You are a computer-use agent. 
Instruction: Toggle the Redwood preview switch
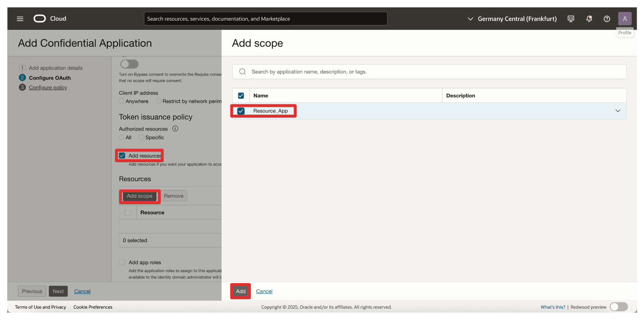click(619, 307)
